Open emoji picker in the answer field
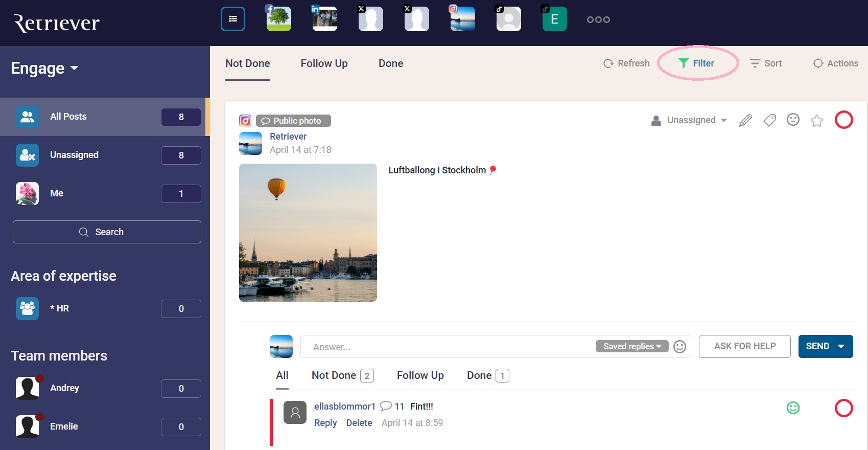The height and width of the screenshot is (450, 868). (679, 347)
